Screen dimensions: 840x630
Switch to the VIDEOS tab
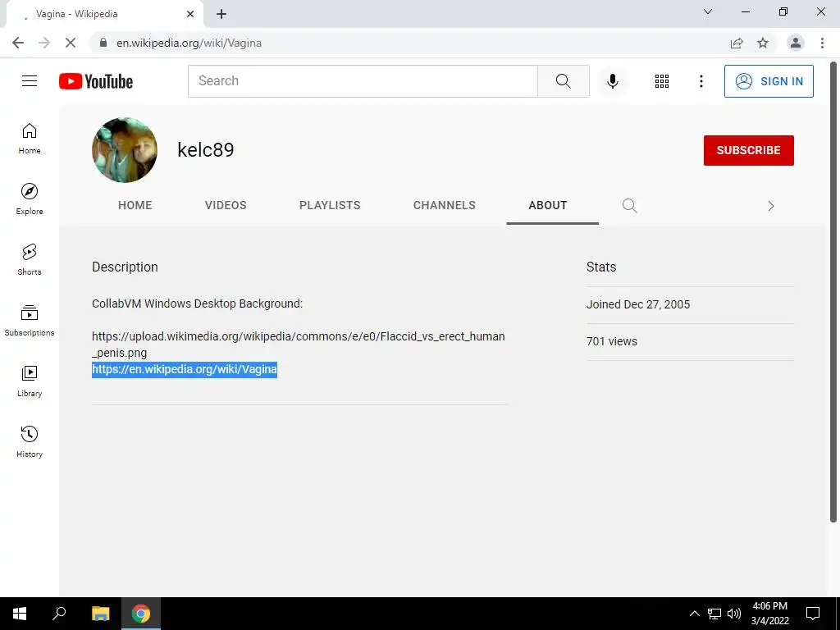[x=226, y=205]
